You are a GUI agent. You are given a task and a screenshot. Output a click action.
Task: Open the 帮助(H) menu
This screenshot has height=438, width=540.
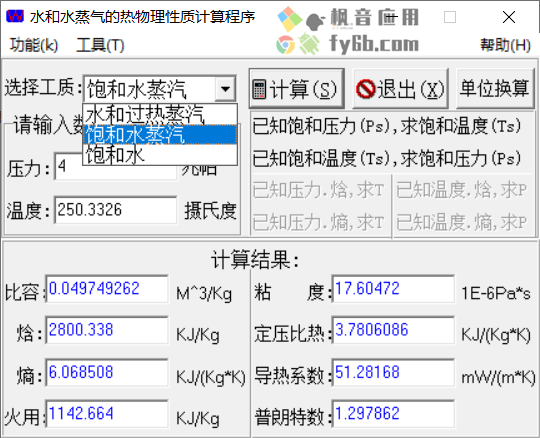tap(505, 45)
